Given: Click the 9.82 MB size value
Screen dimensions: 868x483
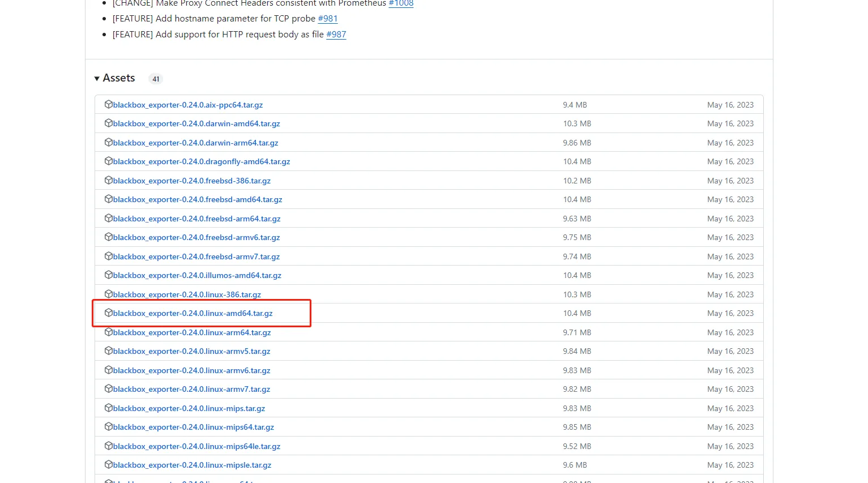Looking at the screenshot, I should click(x=577, y=389).
